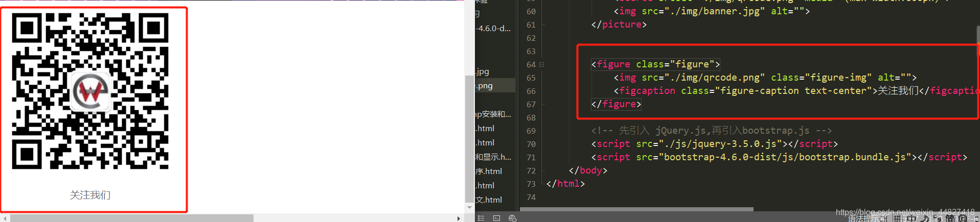Image resolution: width=980 pixels, height=222 pixels.
Task: Click line number 64 in the gutter
Action: pos(531,65)
